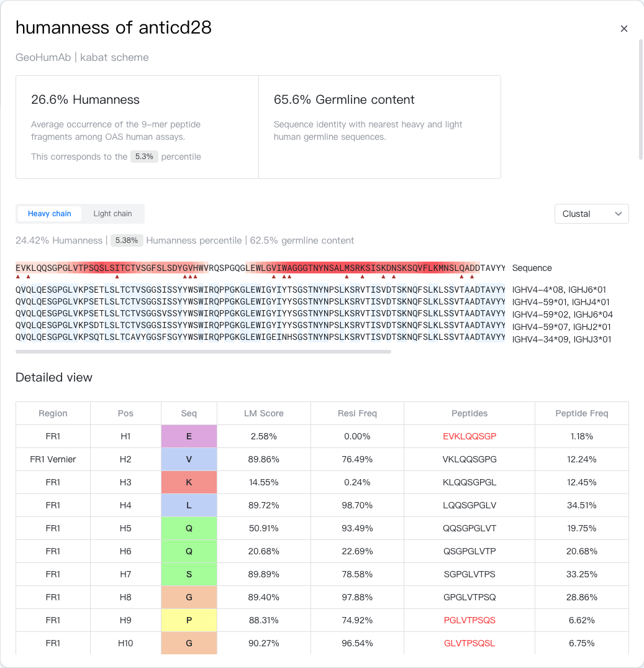Click the red EVKLQQSGP peptide

(469, 436)
